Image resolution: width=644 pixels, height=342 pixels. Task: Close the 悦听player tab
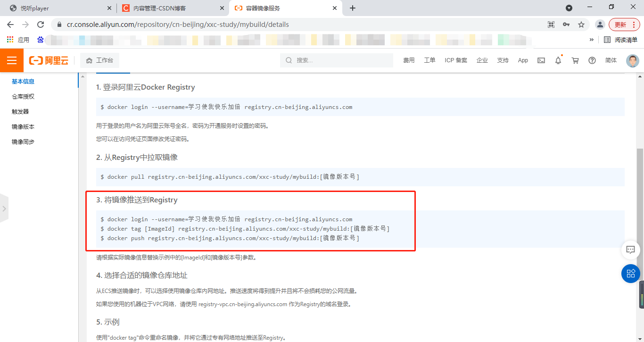click(x=109, y=8)
